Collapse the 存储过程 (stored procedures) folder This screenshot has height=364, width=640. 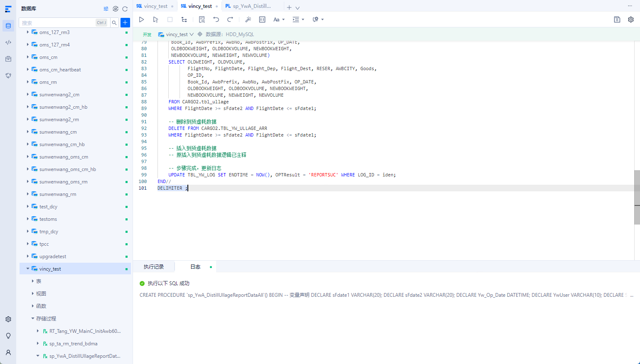(33, 318)
